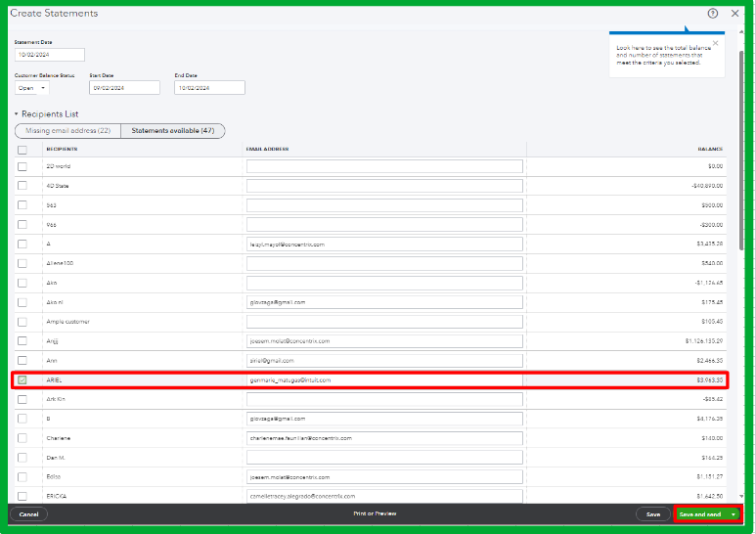Dismiss the total balance tooltip
This screenshot has height=534, width=756.
coord(716,43)
